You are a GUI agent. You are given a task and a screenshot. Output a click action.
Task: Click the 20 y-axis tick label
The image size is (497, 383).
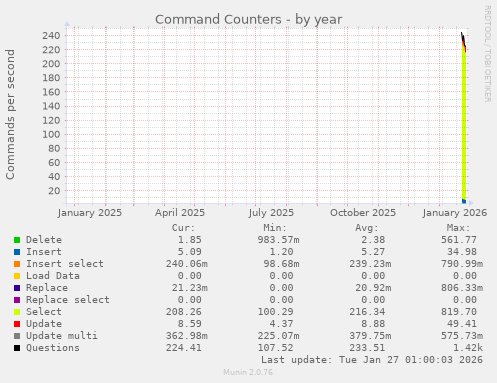coord(54,191)
